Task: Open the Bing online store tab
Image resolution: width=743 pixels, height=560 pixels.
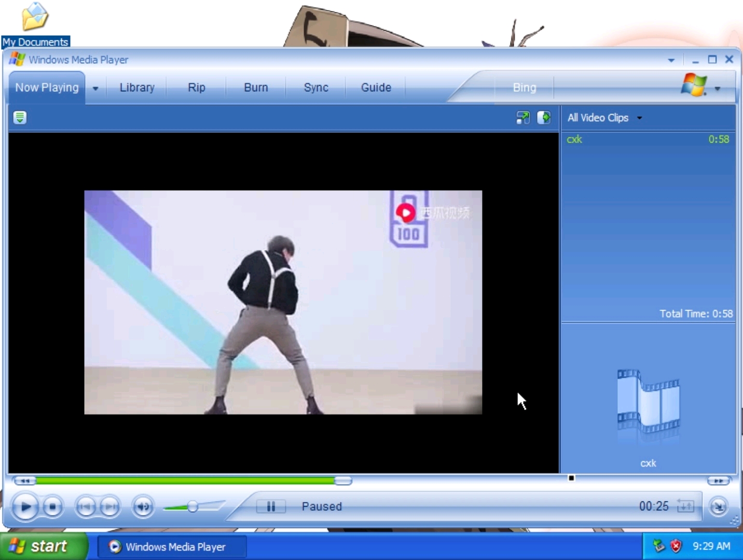Action: point(525,88)
